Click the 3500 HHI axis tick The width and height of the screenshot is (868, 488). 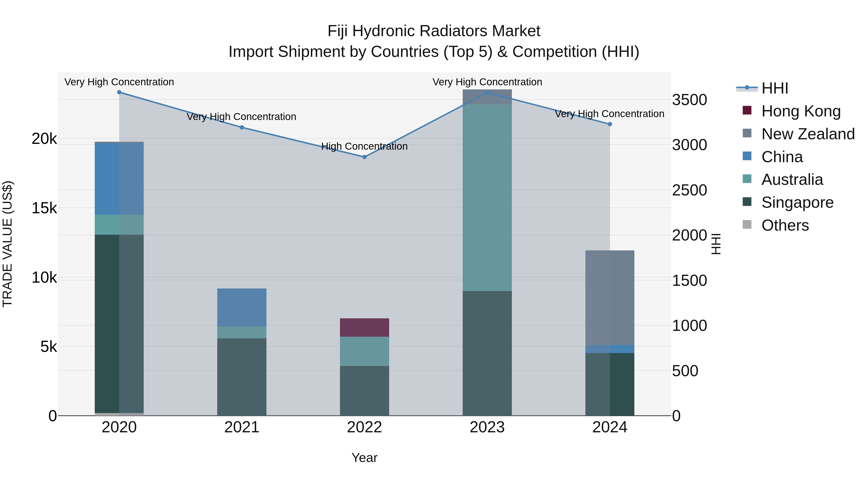pyautogui.click(x=690, y=100)
